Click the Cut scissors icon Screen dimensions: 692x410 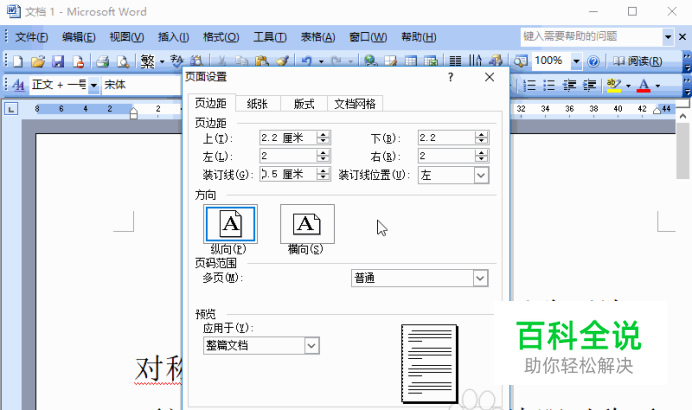click(x=222, y=61)
